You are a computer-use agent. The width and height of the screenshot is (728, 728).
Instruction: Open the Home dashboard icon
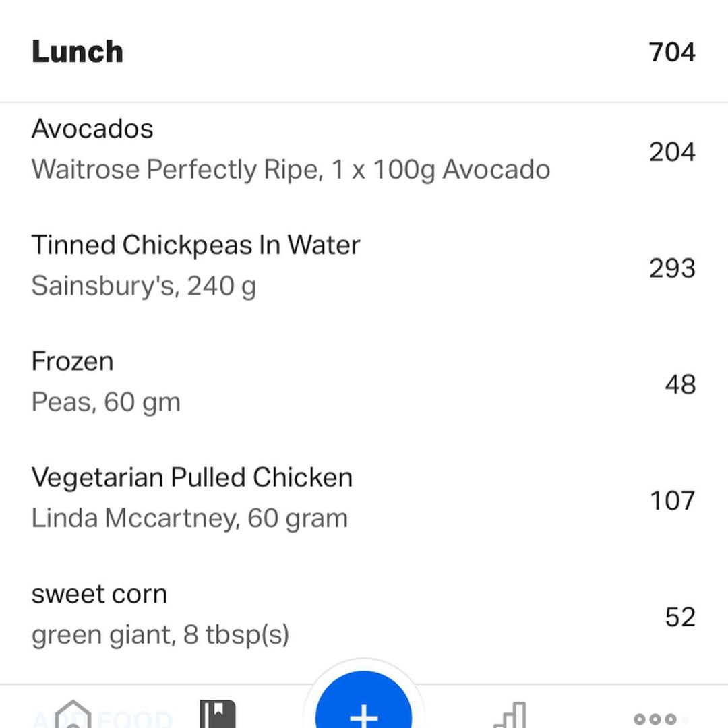coord(73,714)
